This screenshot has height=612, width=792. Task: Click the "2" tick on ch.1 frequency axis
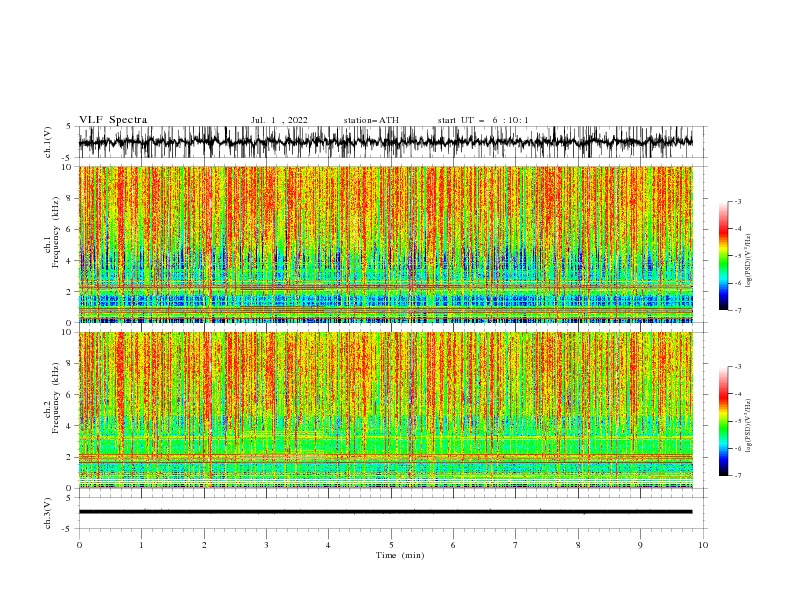pyautogui.click(x=69, y=292)
